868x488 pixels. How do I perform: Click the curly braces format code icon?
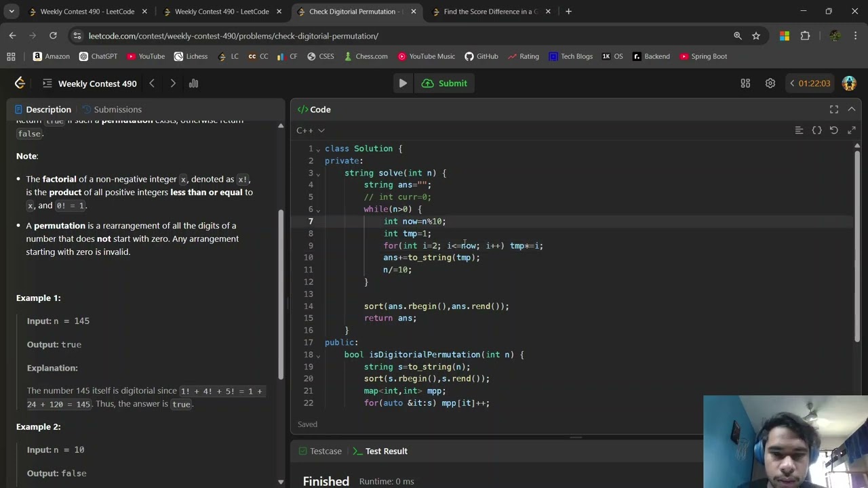(x=816, y=130)
